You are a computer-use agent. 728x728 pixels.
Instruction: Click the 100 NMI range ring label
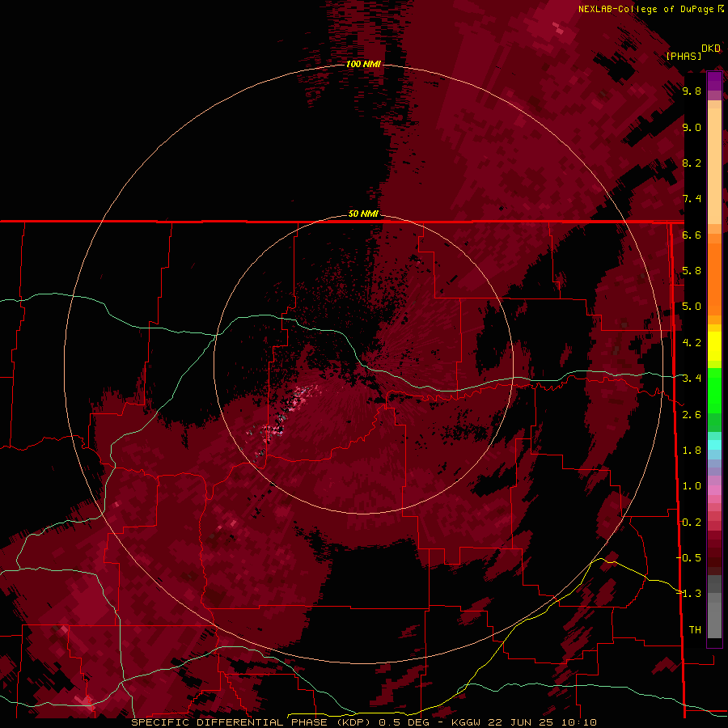[x=363, y=64]
